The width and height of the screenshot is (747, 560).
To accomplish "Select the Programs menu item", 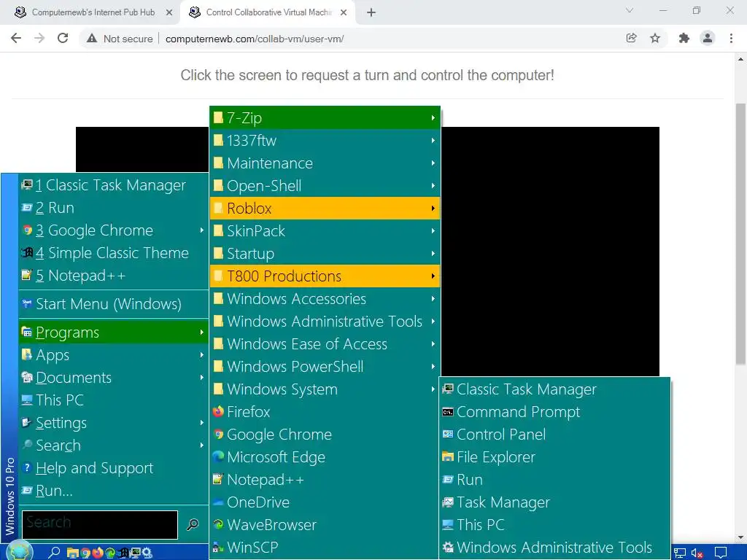I will coord(113,332).
